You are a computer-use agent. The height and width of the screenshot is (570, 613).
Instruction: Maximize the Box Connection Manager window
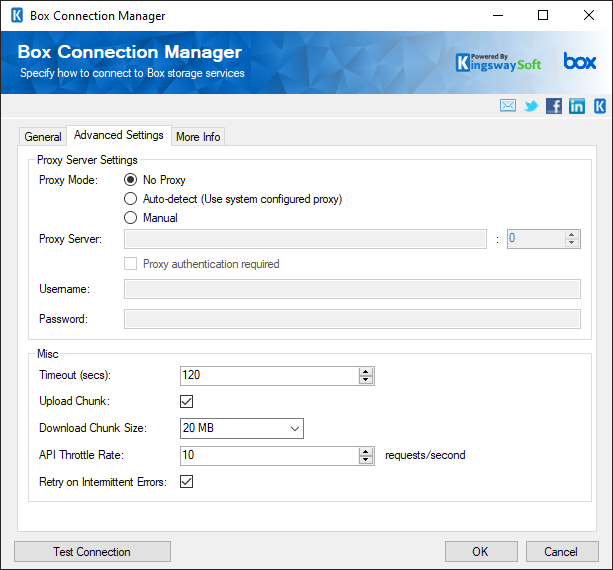coord(543,16)
